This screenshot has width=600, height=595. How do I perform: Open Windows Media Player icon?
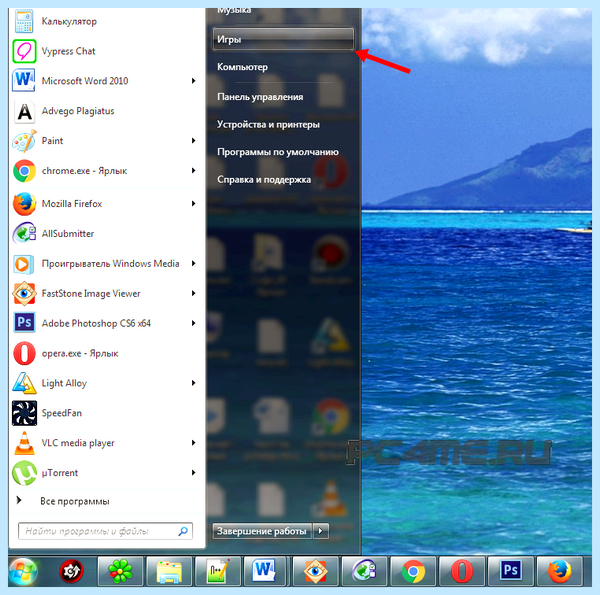click(x=23, y=264)
